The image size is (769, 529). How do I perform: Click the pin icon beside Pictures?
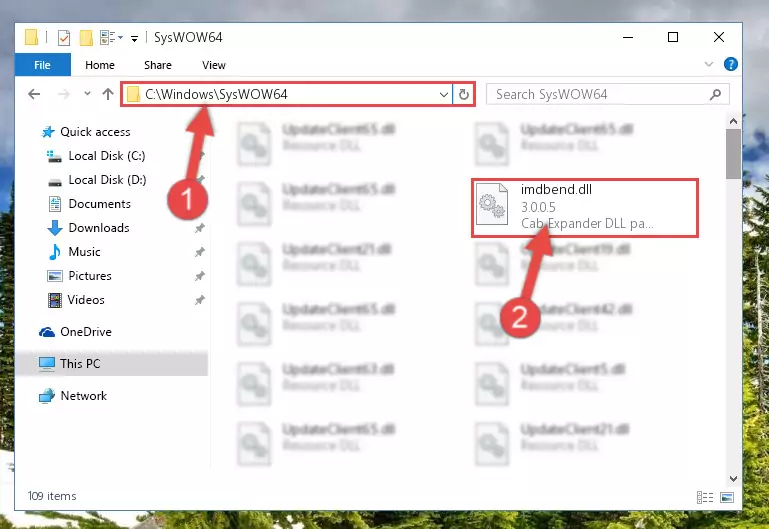click(x=199, y=276)
